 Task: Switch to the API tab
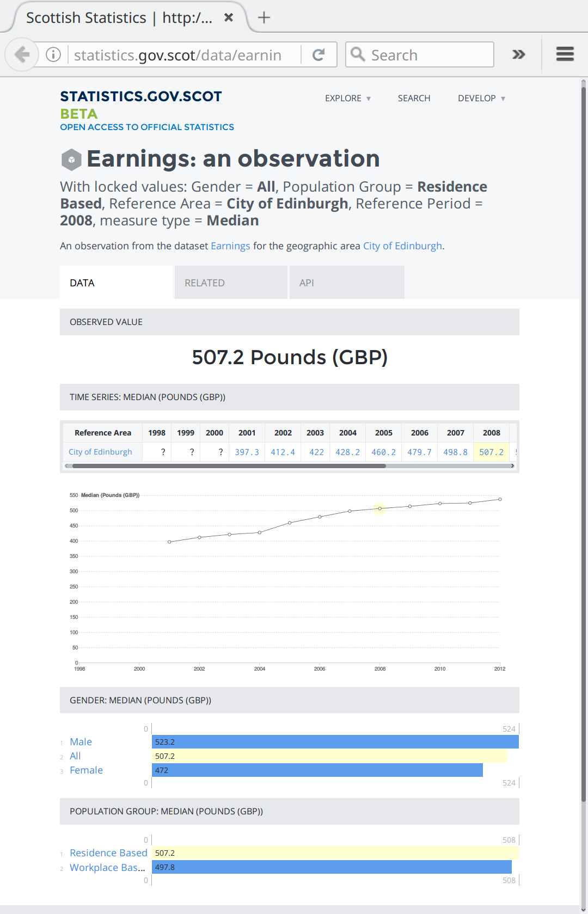(x=347, y=283)
